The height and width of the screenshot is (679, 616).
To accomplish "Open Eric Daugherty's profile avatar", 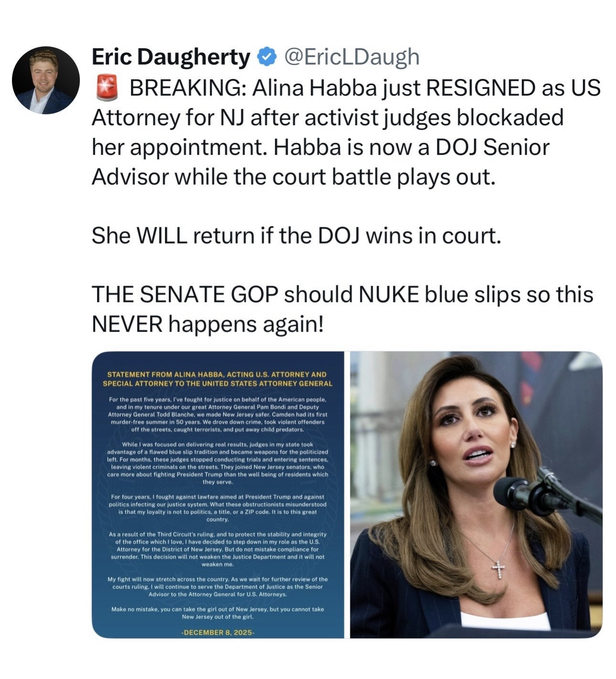I will (46, 80).
